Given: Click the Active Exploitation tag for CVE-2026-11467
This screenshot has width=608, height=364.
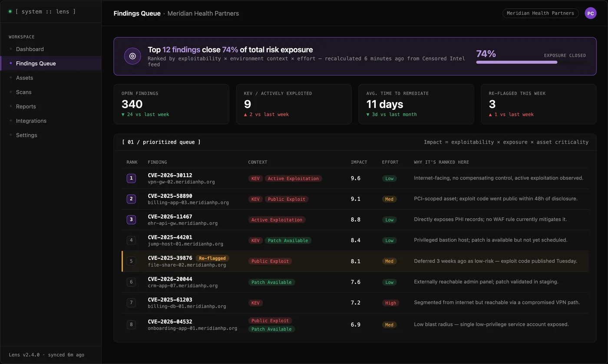Looking at the screenshot, I should pos(277,220).
